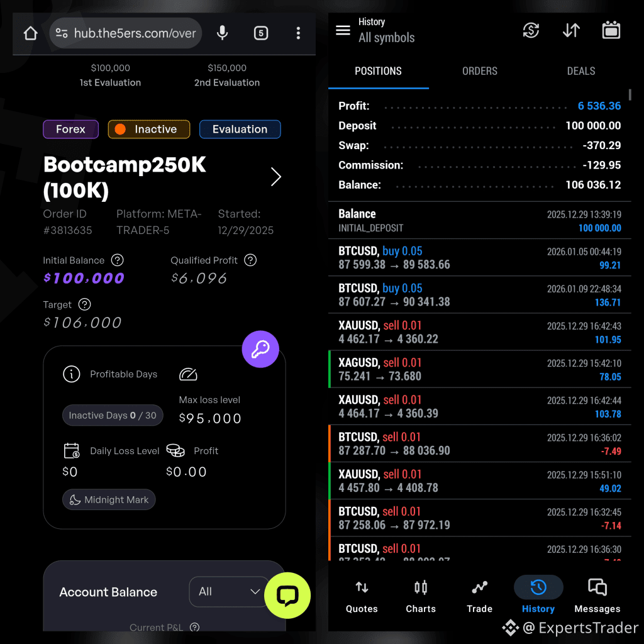Image resolution: width=644 pixels, height=644 pixels.
Task: Open XAUUSD sell row with profit 49.02
Action: point(480,480)
